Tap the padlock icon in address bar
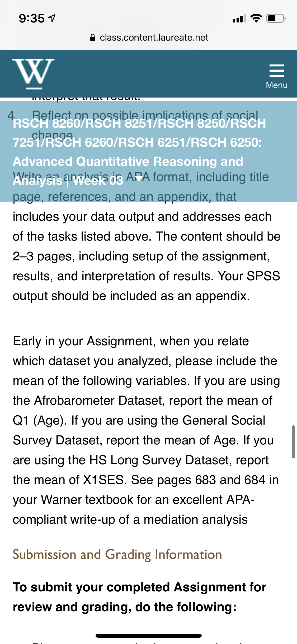This screenshot has width=297, height=644. (x=93, y=38)
